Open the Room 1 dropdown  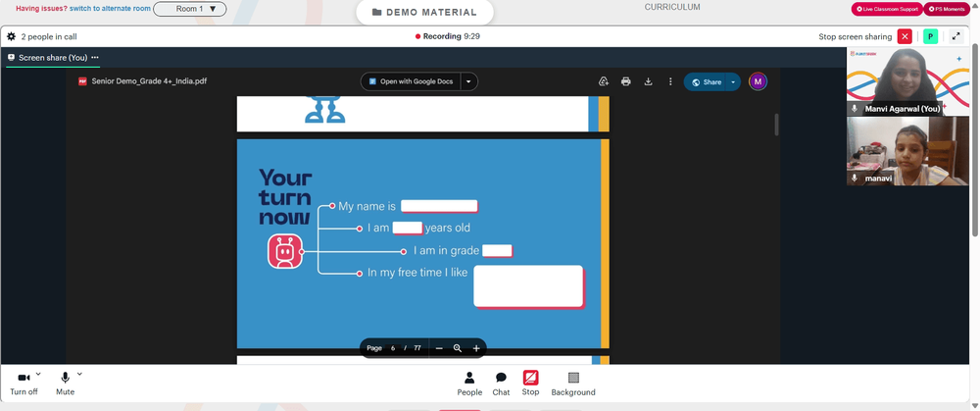(x=190, y=9)
